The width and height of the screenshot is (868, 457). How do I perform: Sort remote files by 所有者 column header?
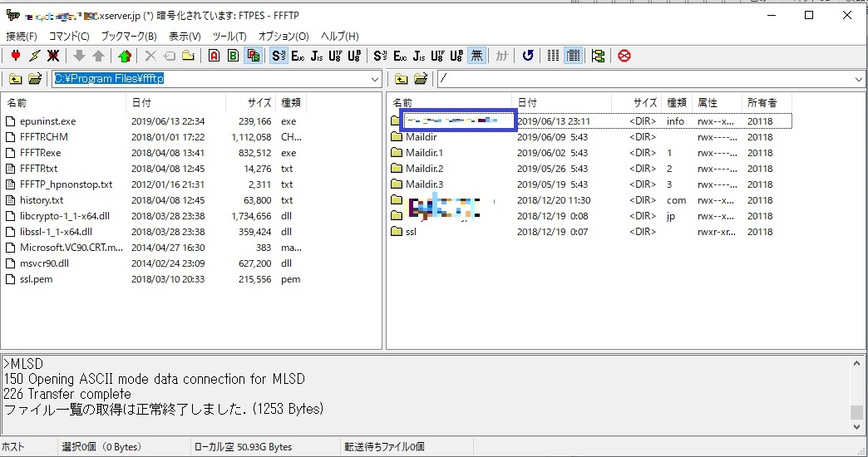767,103
